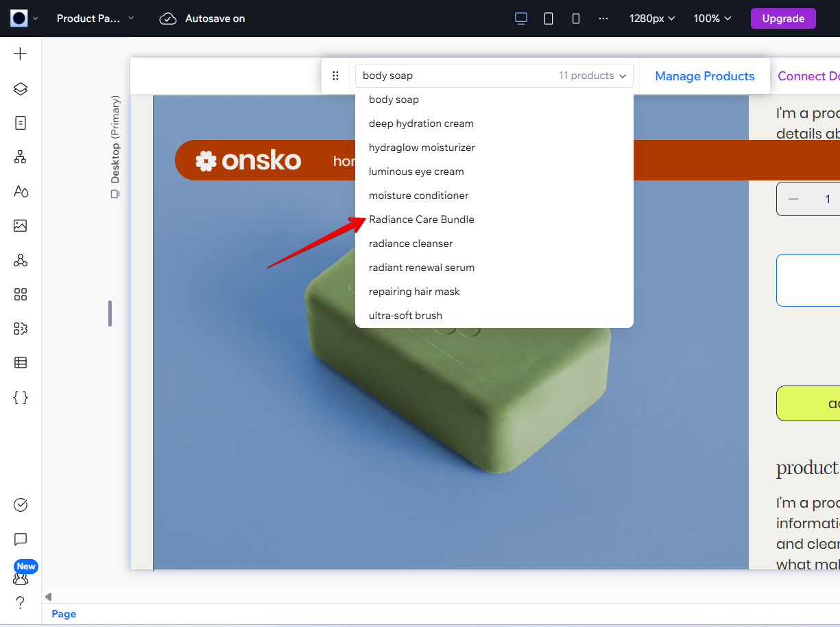Image resolution: width=840 pixels, height=627 pixels.
Task: Open the Layers panel
Action: coord(21,88)
